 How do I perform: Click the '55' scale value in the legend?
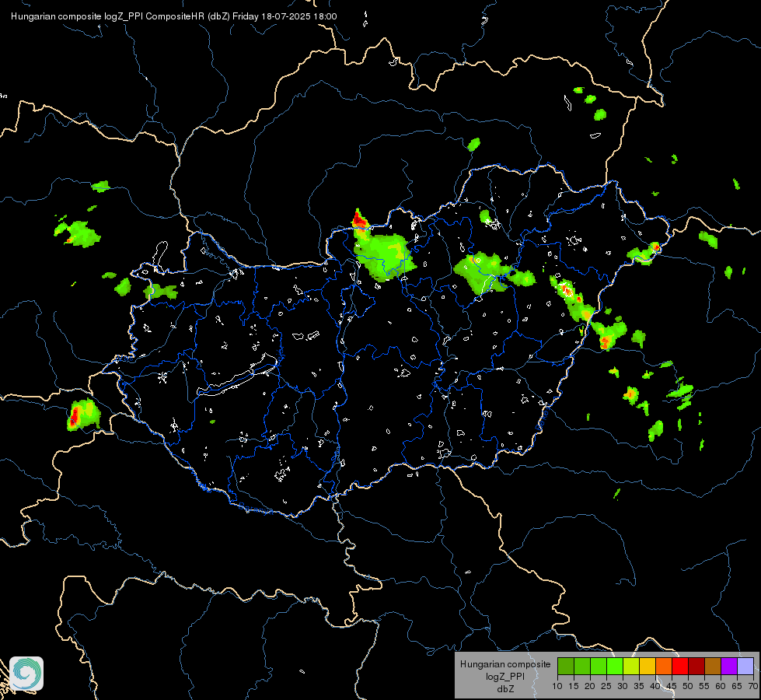[x=704, y=687]
